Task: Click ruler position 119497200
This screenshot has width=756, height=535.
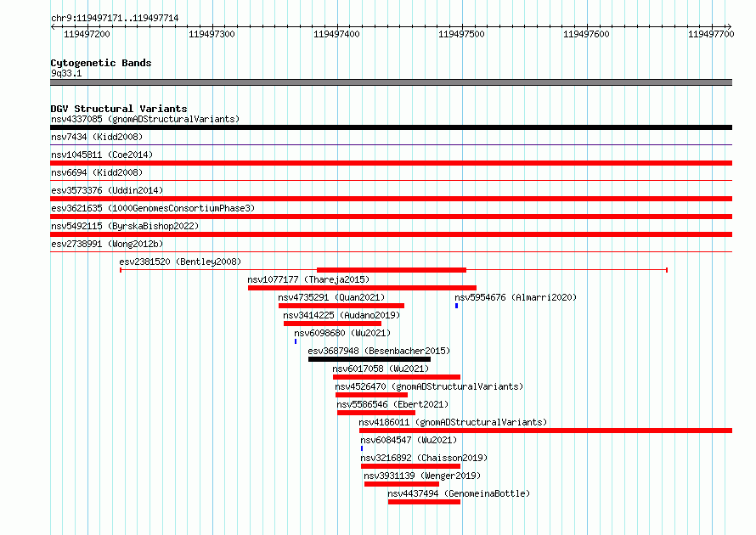Action: 87,34
